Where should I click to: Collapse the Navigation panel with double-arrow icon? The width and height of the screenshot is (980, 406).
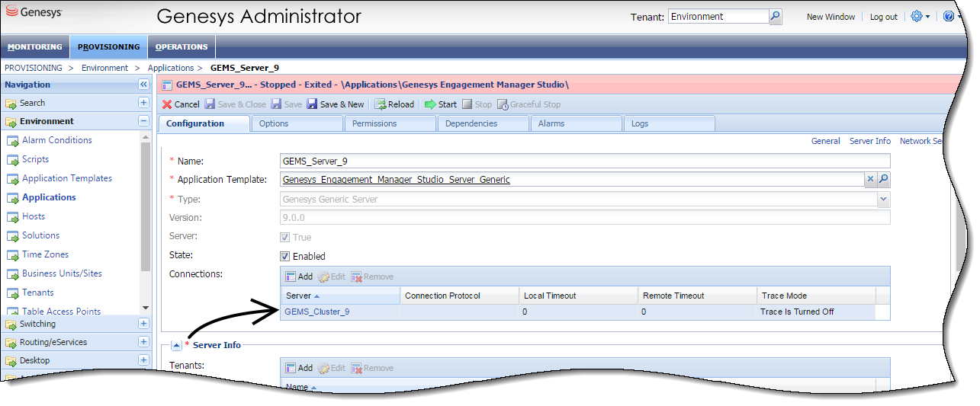click(x=143, y=85)
